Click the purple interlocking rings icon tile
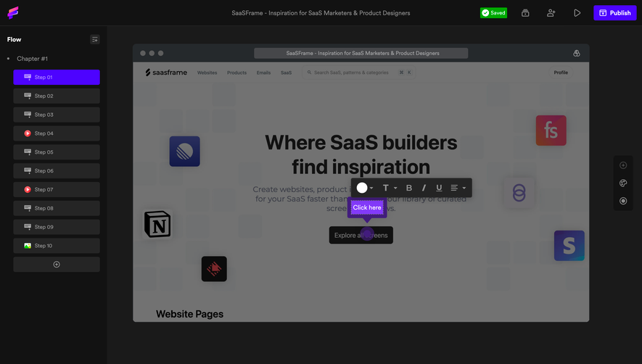The image size is (642, 364). (519, 192)
